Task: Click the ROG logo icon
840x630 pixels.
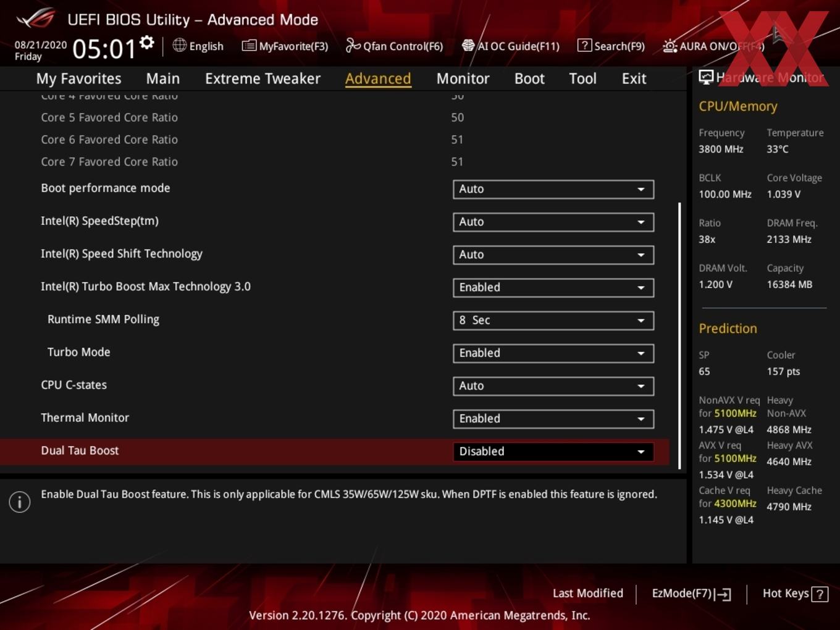Action: coord(35,19)
